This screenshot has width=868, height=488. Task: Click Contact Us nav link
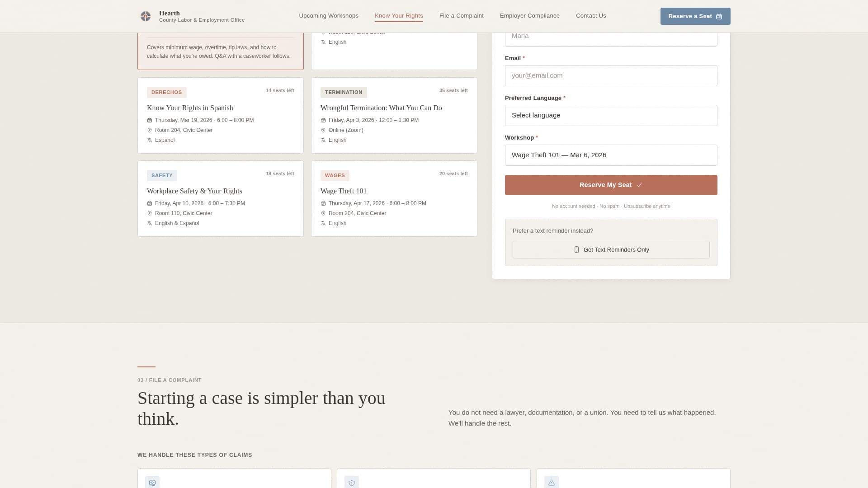click(x=591, y=16)
